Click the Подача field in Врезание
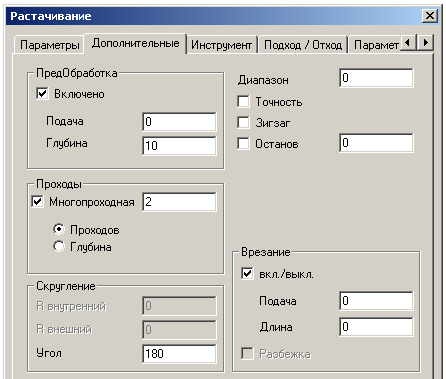Screen dimensions: 446x379 [x=376, y=301]
